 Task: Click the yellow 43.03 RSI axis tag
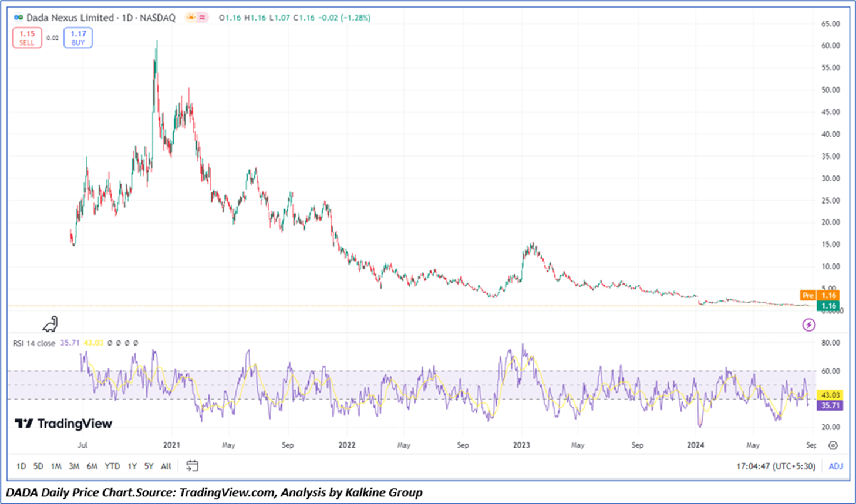pyautogui.click(x=830, y=395)
